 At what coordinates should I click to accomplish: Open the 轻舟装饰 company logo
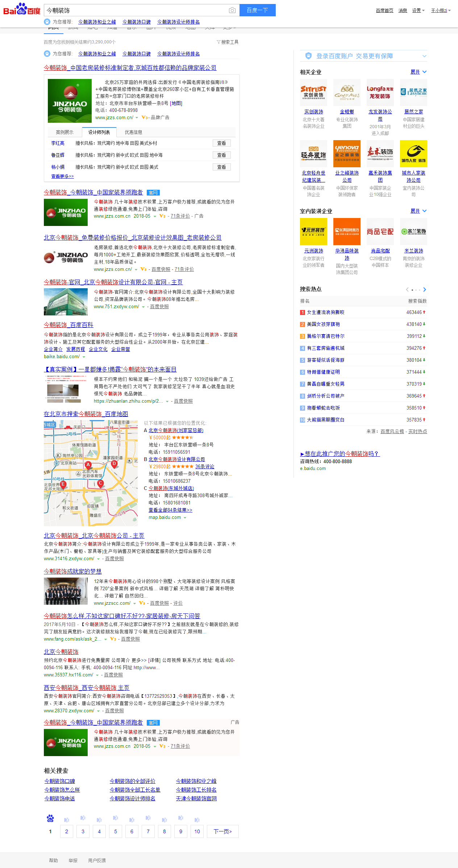point(313,154)
